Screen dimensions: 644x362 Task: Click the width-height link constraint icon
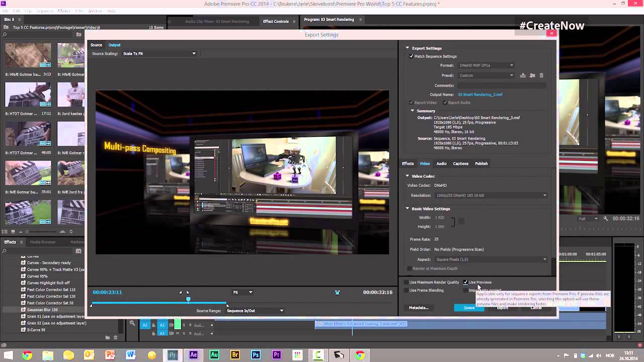pos(453,222)
